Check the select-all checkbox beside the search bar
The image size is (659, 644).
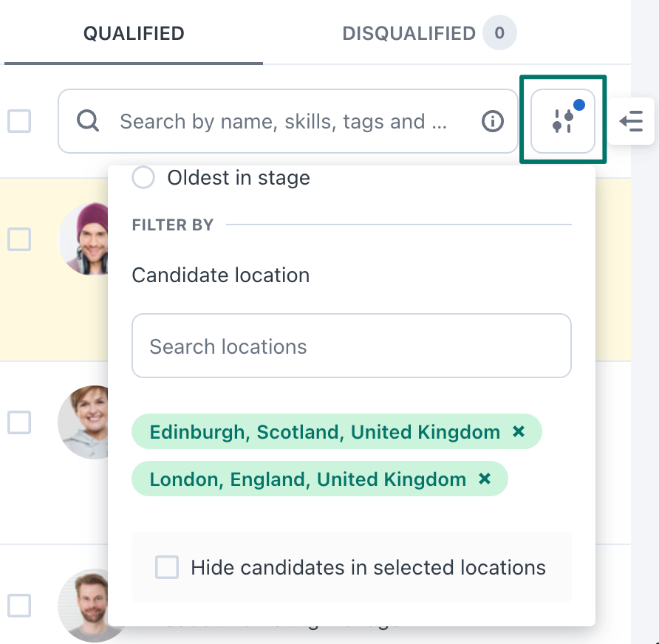[x=19, y=121]
